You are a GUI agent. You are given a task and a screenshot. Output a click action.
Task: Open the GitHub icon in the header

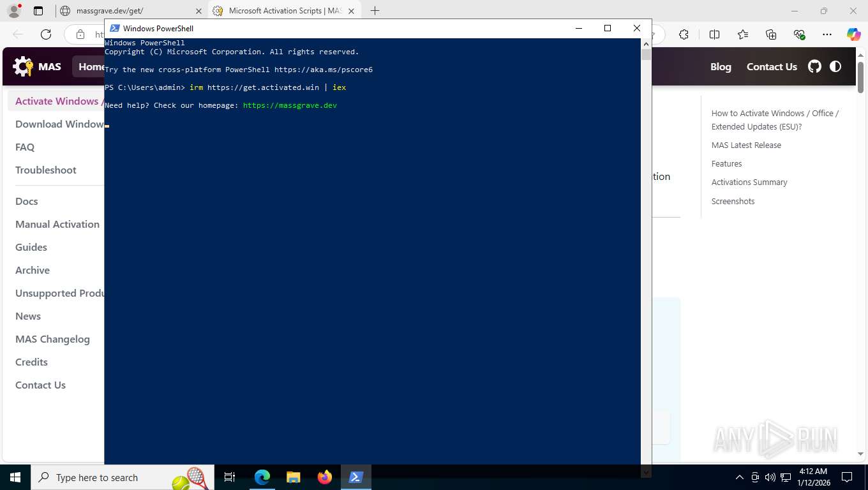(814, 66)
